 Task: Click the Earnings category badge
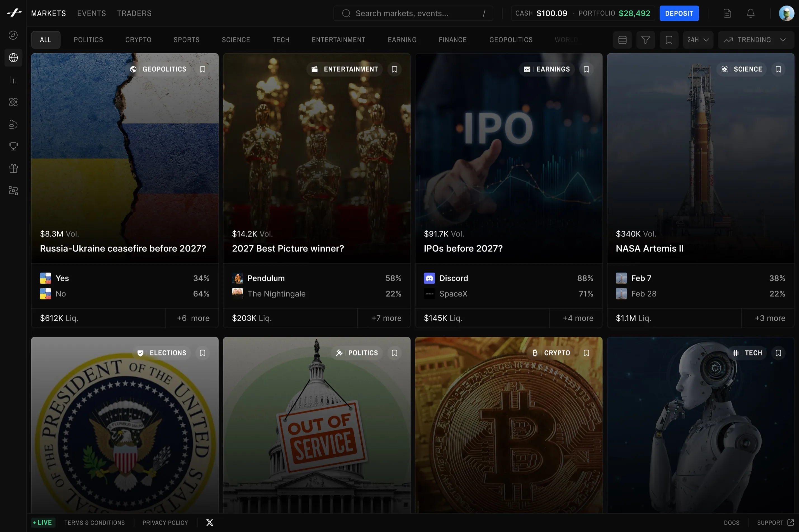click(x=547, y=69)
